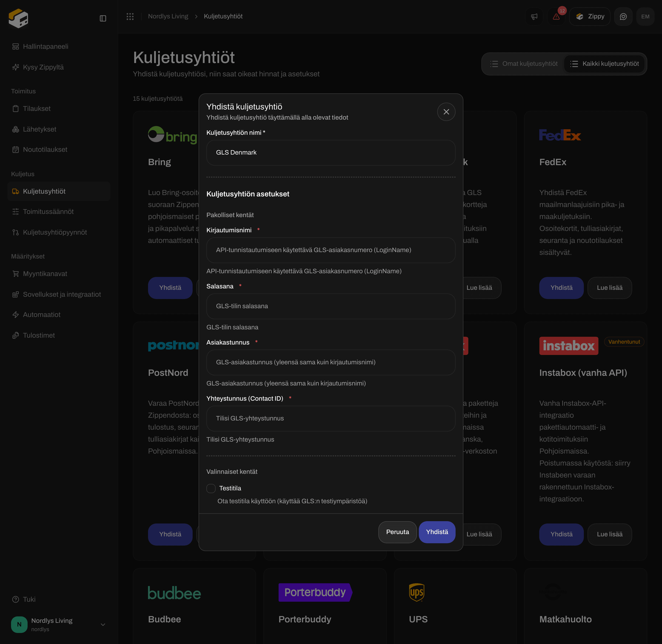This screenshot has height=644, width=662.
Task: Close the Yhdistä kuljetusyhtiö dialog
Action: (x=446, y=112)
